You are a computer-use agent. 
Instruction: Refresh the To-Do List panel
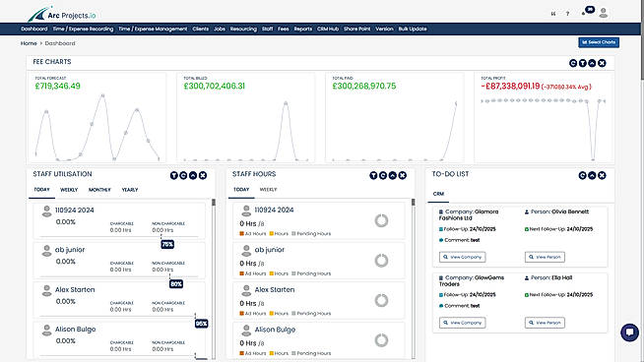pyautogui.click(x=582, y=175)
